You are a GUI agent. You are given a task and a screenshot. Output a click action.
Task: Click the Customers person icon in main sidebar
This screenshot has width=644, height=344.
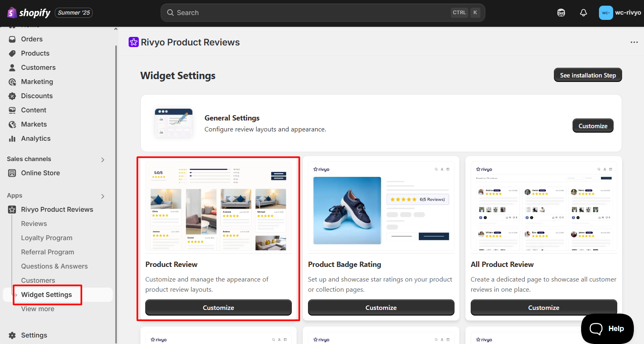tap(12, 68)
